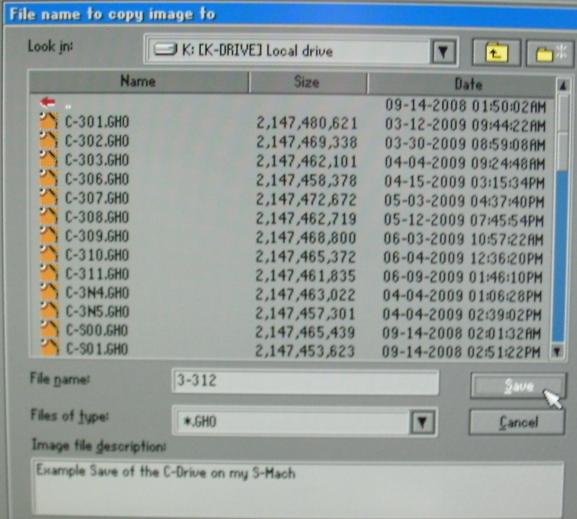Click the file list scrollbar thumb
This screenshot has width=577, height=519.
(558, 255)
